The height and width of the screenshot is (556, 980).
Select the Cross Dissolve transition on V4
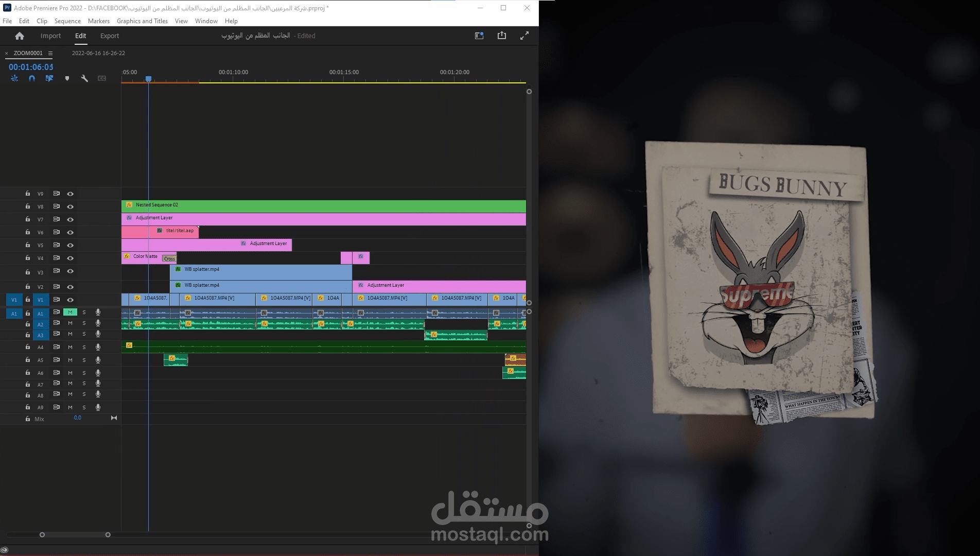[169, 258]
